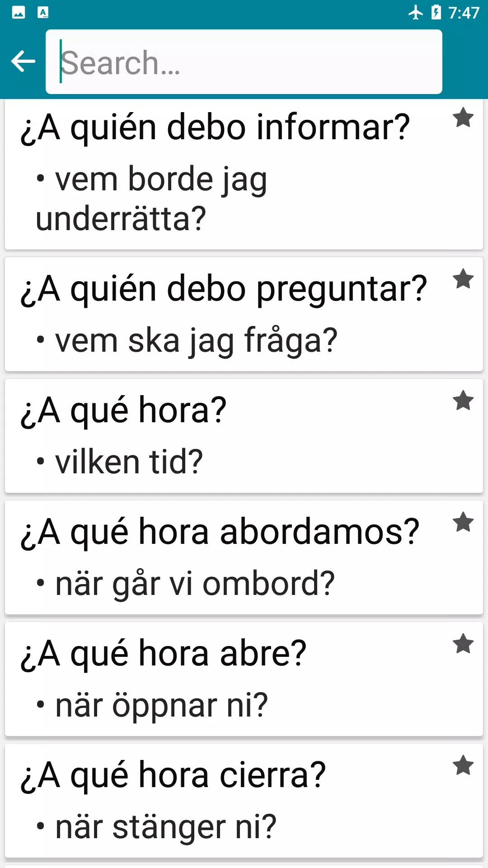Viewport: 488px width, 868px height.
Task: Open the '¿A qué hora abordamos?' phrase
Action: click(x=220, y=532)
